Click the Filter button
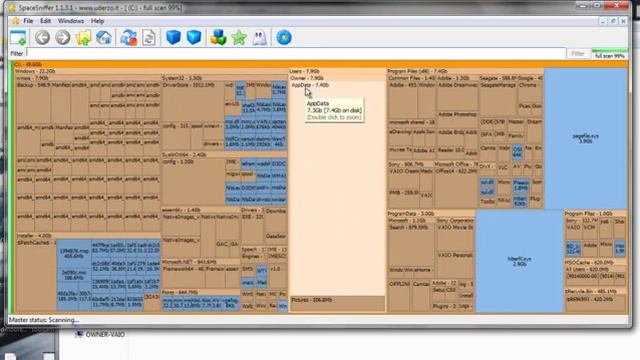This screenshot has height=360, width=640. [x=578, y=53]
